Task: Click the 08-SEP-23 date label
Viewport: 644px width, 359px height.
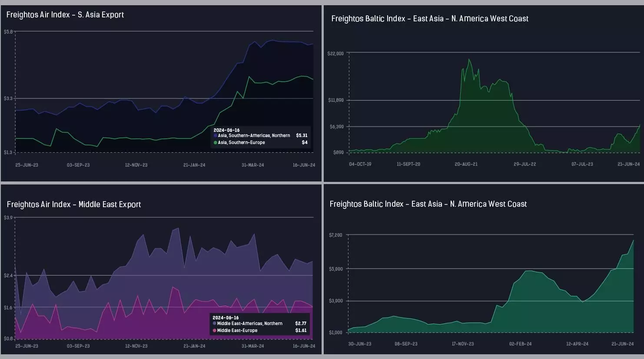Action: tap(406, 344)
